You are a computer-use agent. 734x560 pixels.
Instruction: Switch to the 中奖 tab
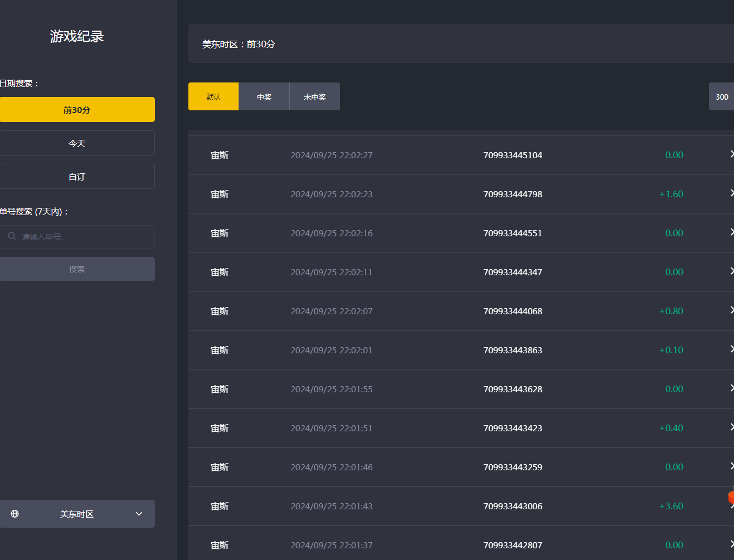coord(264,97)
